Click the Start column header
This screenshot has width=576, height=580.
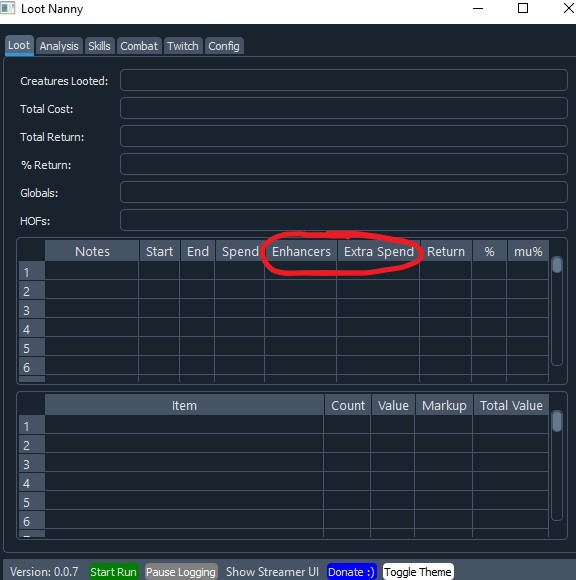coord(159,251)
